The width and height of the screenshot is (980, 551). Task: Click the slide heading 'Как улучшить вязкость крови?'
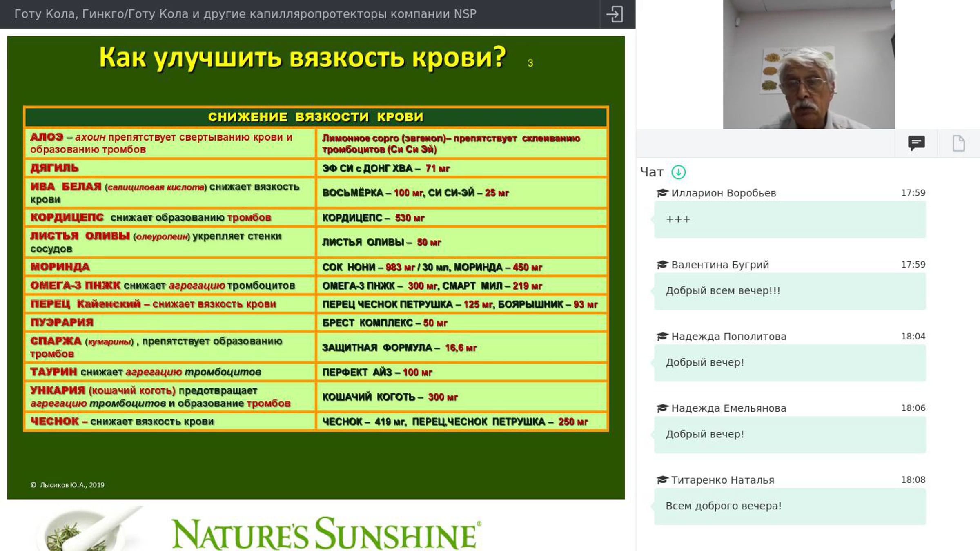click(303, 58)
